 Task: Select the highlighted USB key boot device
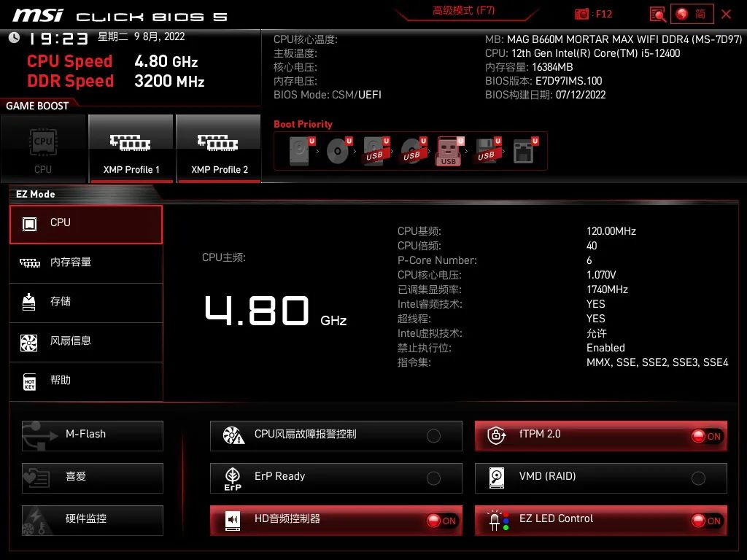point(449,151)
